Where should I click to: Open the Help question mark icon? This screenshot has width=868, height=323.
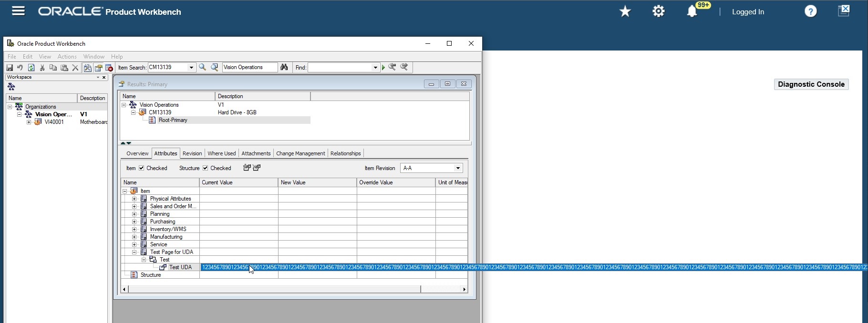click(x=810, y=11)
